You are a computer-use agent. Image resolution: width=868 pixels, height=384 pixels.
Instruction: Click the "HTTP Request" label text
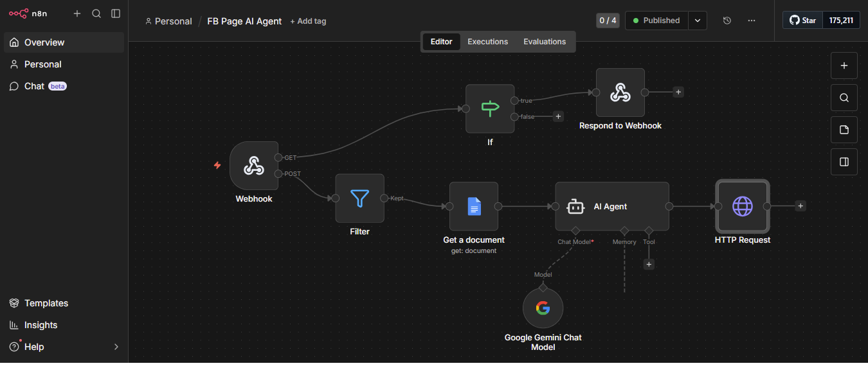[x=743, y=240]
